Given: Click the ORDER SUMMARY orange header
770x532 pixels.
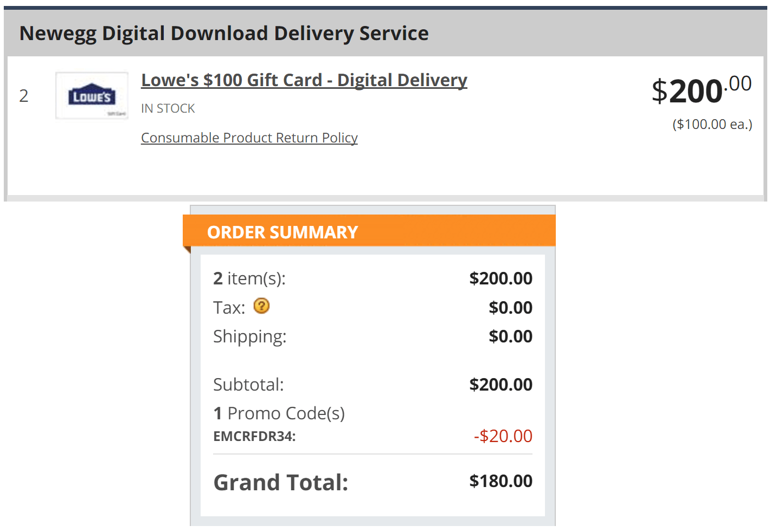Looking at the screenshot, I should click(369, 231).
